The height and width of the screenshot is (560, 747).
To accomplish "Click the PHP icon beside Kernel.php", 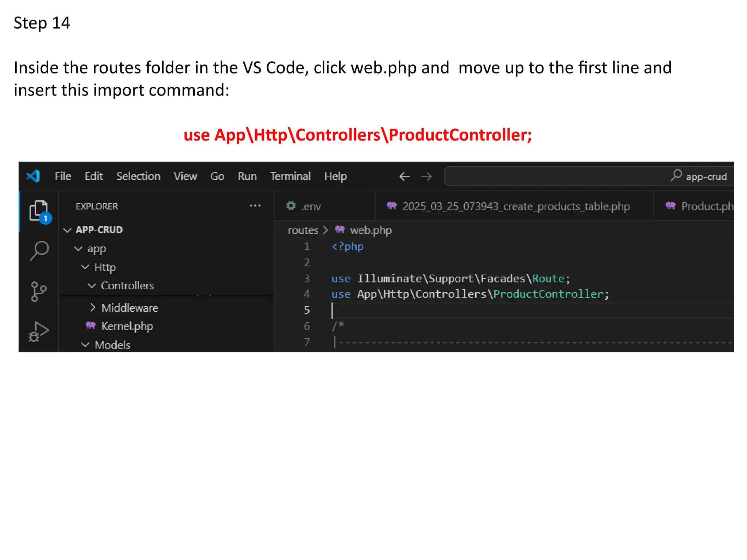I will tap(91, 325).
